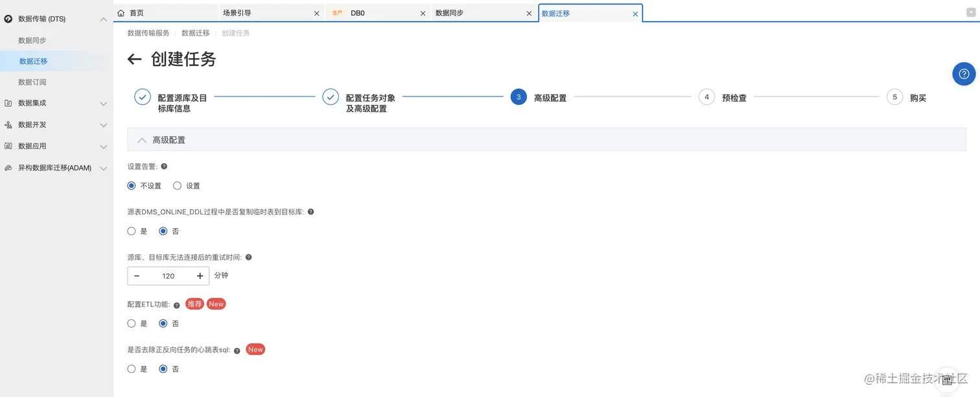
Task: Click the 数据集成 sidebar icon
Action: pos(8,103)
